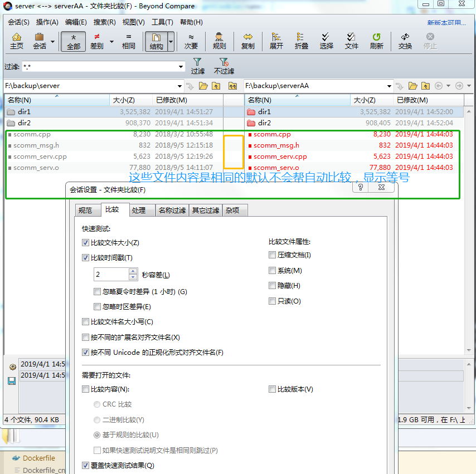Check the 比较内容(N) checkbox
This screenshot has width=476, height=474.
coord(85,389)
